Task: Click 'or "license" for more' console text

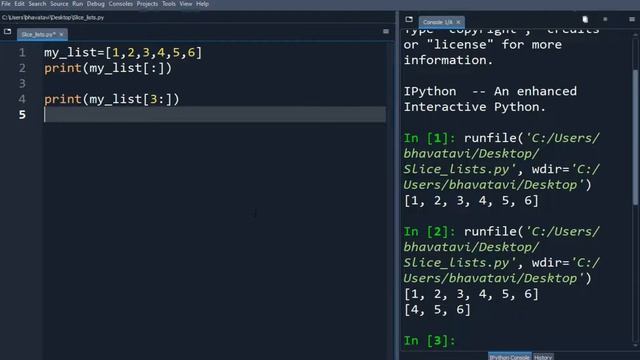Action: point(482,44)
